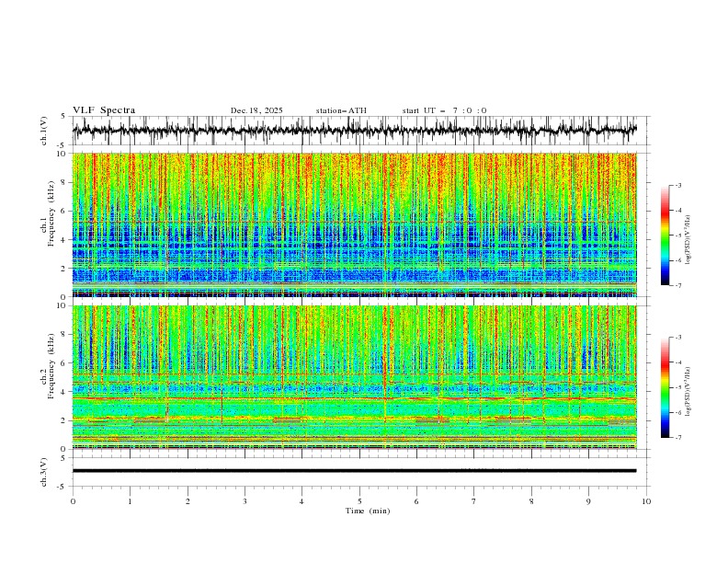Click time axis tick label "0"
The image size is (728, 563).
coord(73,501)
